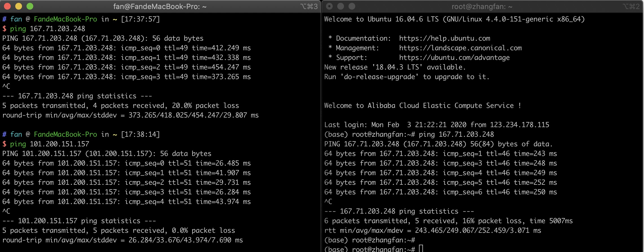Select the timestamp [17:38:14]
This screenshot has width=644, height=252.
(140, 134)
